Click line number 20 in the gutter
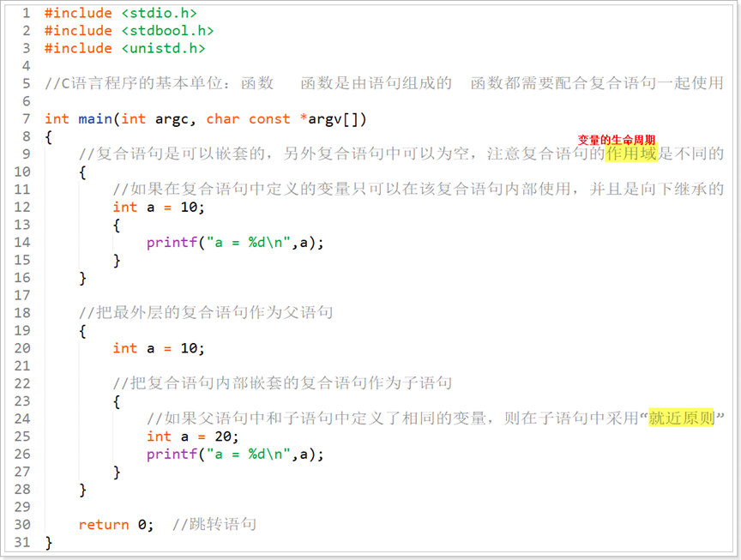This screenshot has width=741, height=560. click(22, 348)
